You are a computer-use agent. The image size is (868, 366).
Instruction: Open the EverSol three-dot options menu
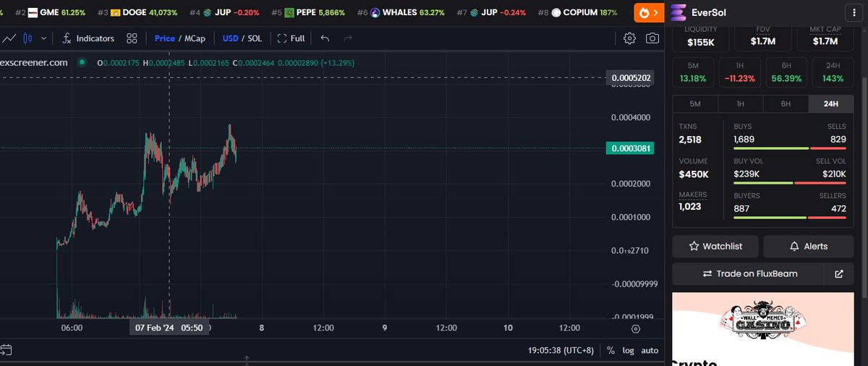(855, 12)
